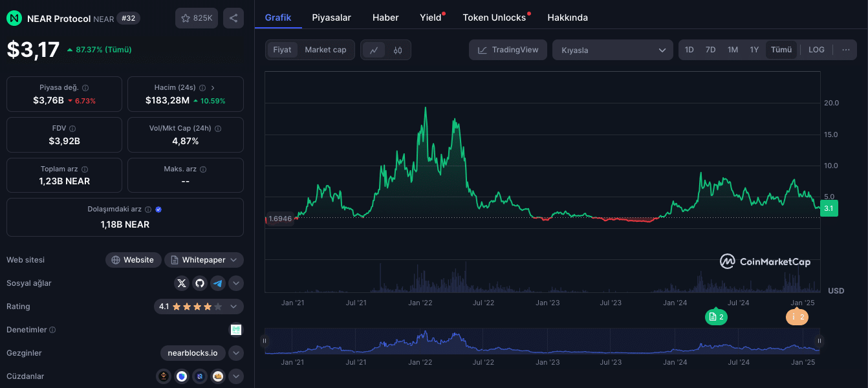868x388 pixels.
Task: Expand the 4.1 star Rating dropdown
Action: (199, 307)
